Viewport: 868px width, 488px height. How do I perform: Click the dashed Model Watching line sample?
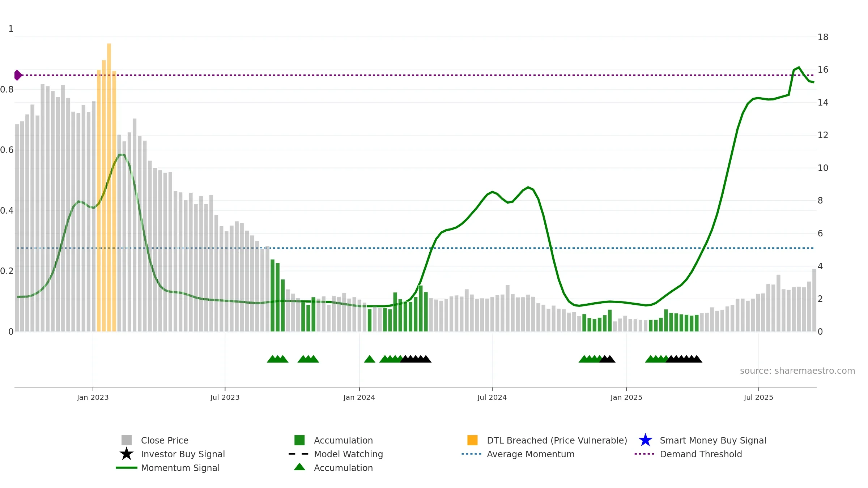point(299,454)
